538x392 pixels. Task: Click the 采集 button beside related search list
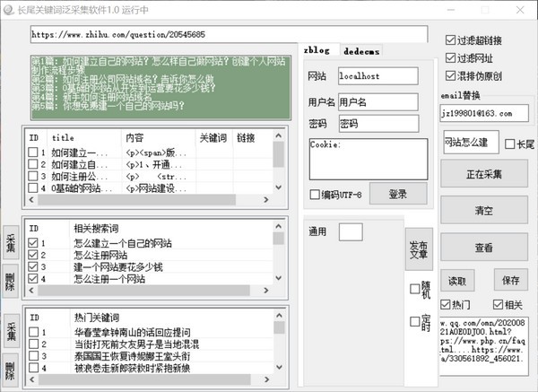point(12,243)
